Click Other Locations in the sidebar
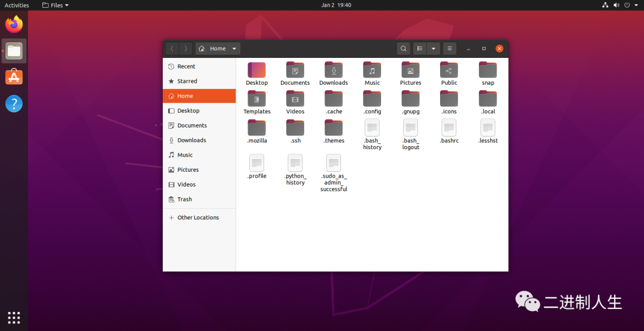Screen dimensions: 644x331 198,218
